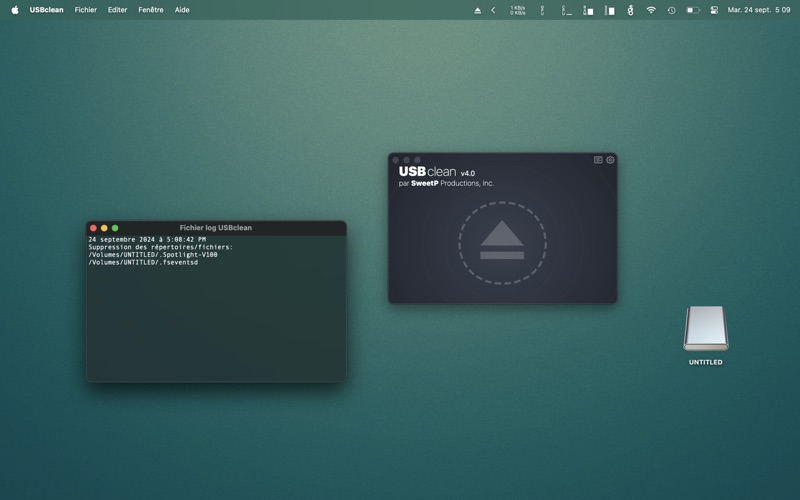Click the 'UNTITLED' drive label

click(x=706, y=362)
